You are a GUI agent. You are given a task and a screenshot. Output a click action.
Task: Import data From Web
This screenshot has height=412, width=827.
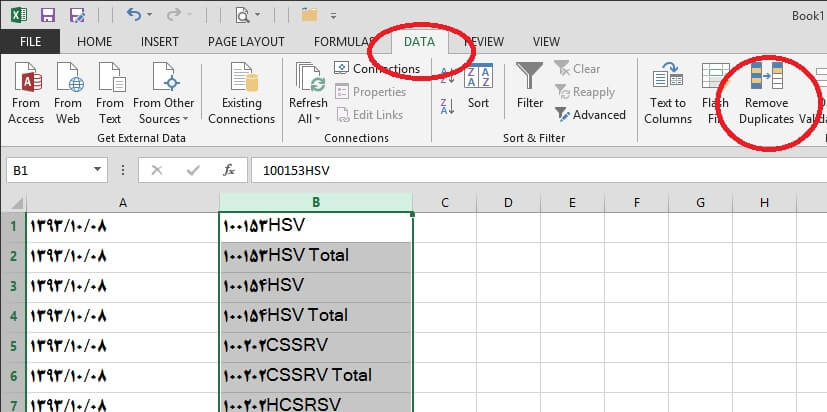[68, 93]
